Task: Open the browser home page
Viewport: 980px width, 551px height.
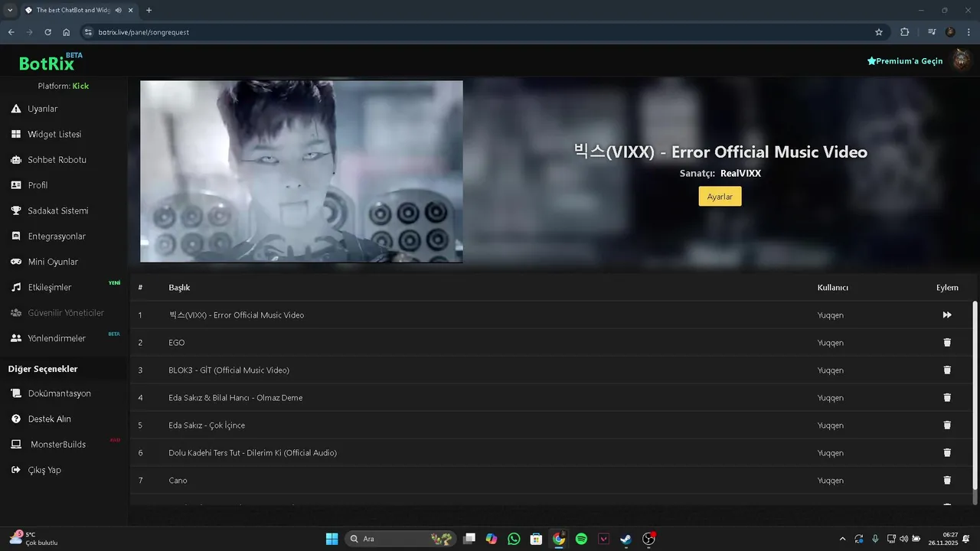Action: coord(67,32)
